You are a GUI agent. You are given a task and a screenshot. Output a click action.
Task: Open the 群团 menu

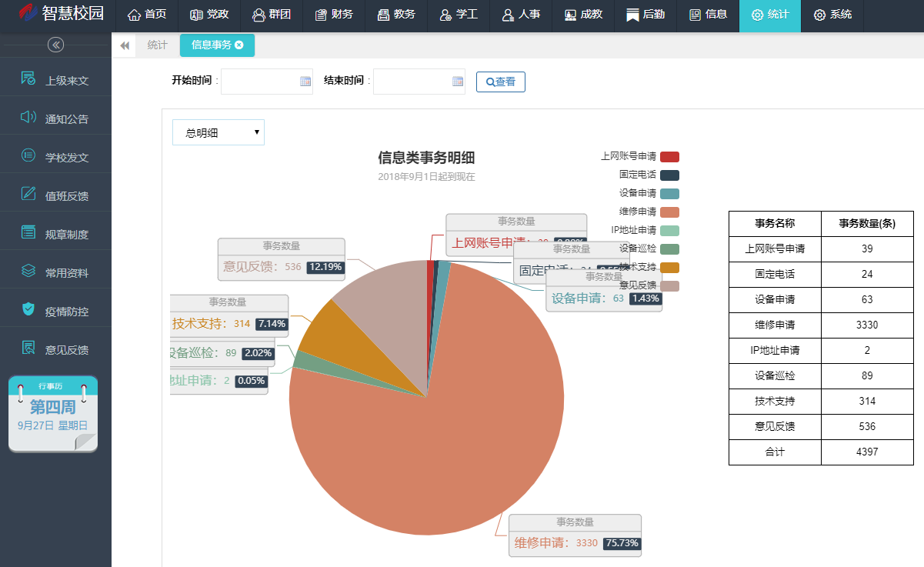272,15
